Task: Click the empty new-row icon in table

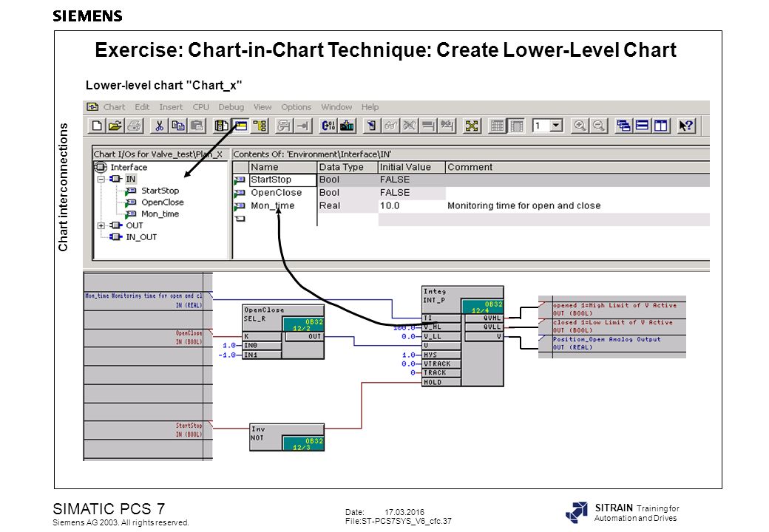Action: tap(240, 219)
